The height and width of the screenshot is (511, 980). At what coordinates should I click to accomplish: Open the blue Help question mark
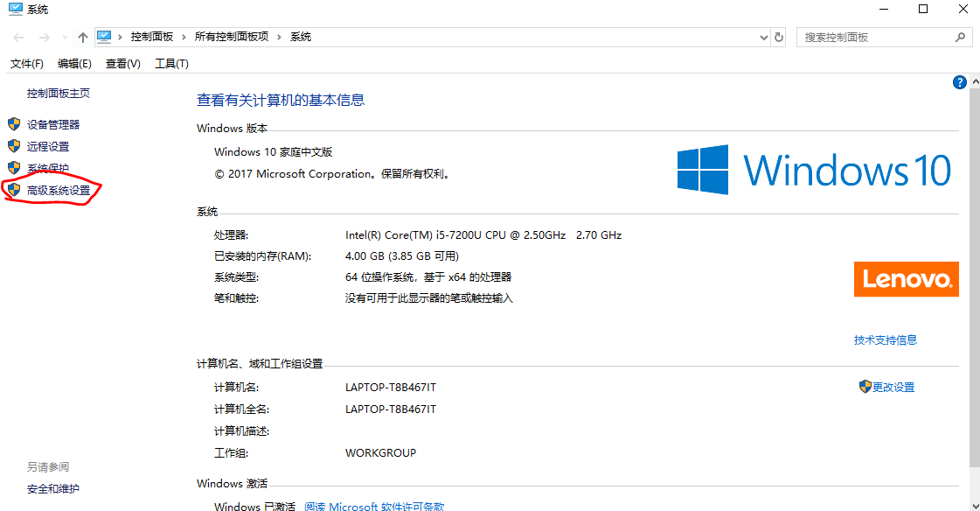(959, 82)
